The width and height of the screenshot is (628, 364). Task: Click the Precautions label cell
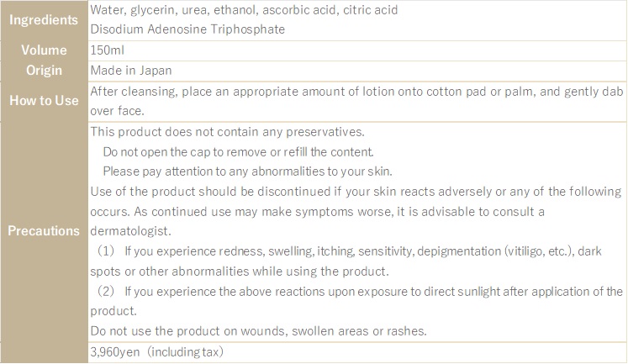(x=44, y=230)
